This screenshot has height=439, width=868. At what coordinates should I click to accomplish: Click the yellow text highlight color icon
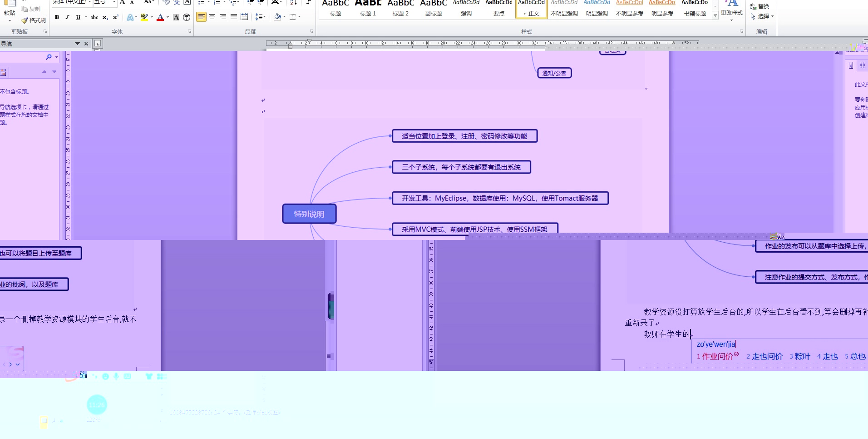tap(144, 18)
